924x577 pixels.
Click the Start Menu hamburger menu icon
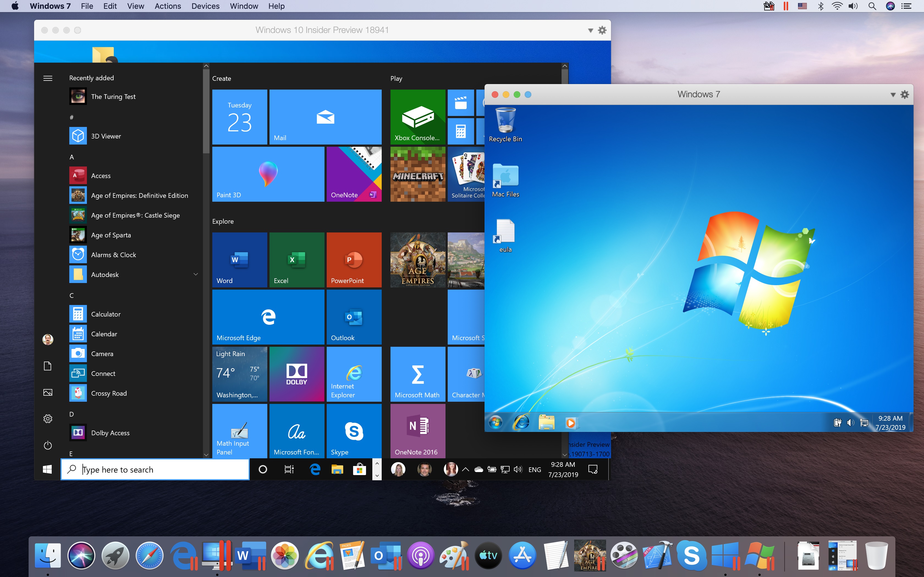click(x=47, y=77)
